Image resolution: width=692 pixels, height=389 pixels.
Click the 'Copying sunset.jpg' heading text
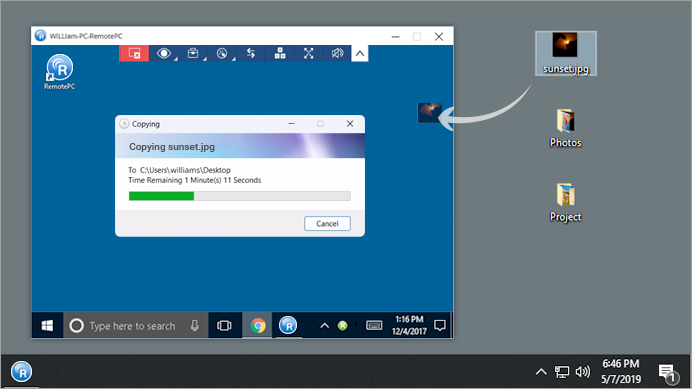click(172, 147)
